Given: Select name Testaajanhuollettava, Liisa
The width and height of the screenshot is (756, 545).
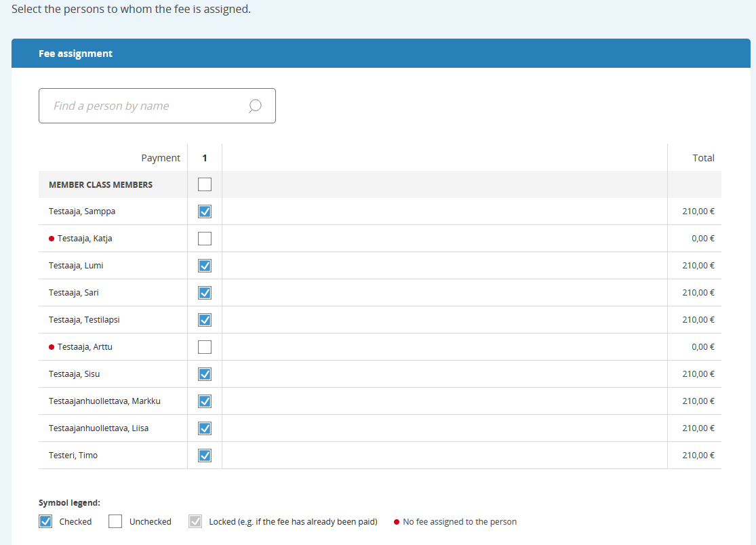Looking at the screenshot, I should (98, 428).
